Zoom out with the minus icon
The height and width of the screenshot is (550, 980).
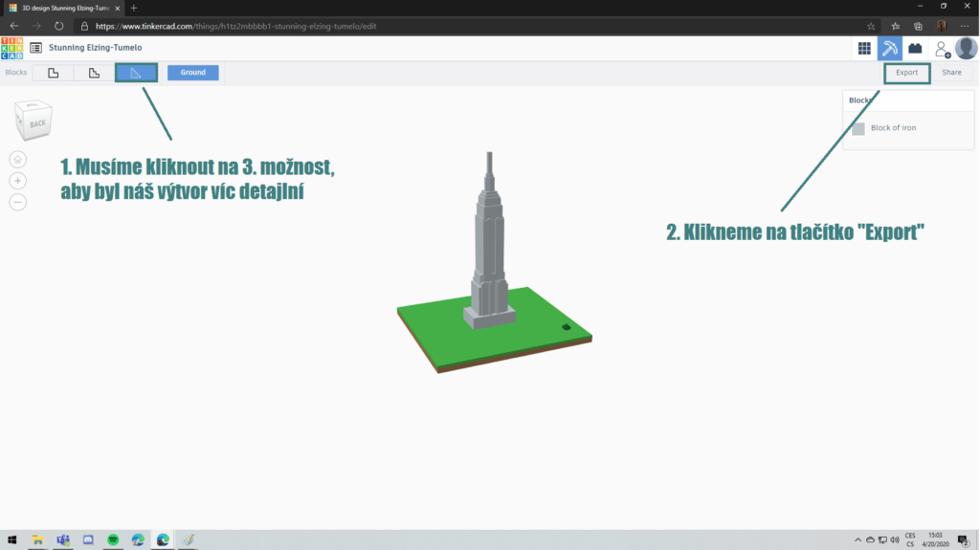pos(18,202)
